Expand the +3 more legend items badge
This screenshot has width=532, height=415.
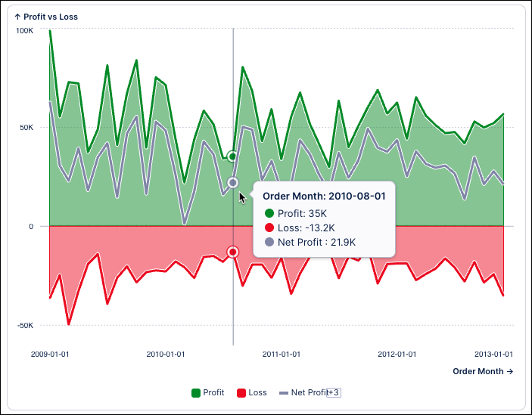pos(334,392)
